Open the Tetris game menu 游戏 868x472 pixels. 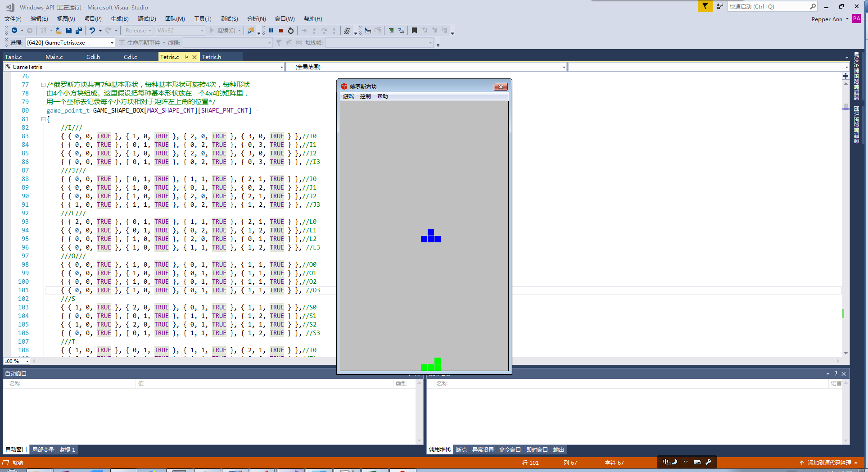[x=348, y=96]
